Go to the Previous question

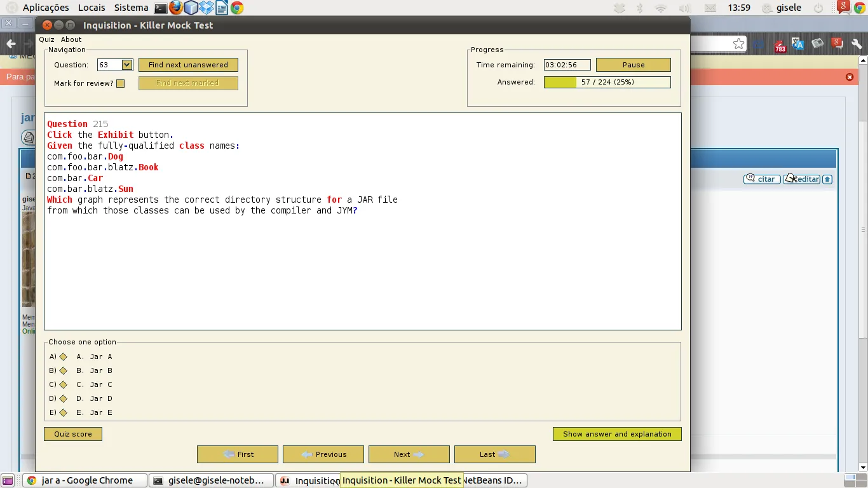323,454
